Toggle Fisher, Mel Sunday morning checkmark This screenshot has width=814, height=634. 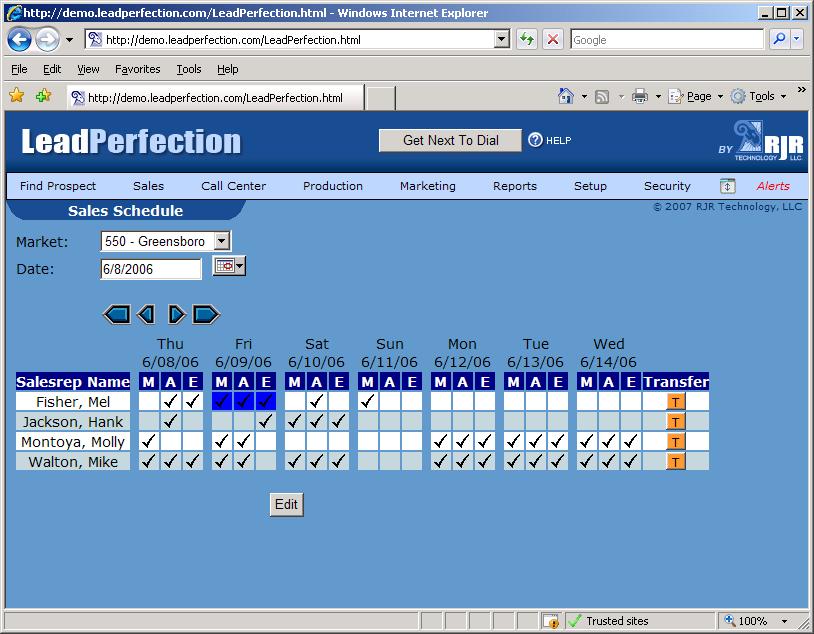(x=368, y=401)
